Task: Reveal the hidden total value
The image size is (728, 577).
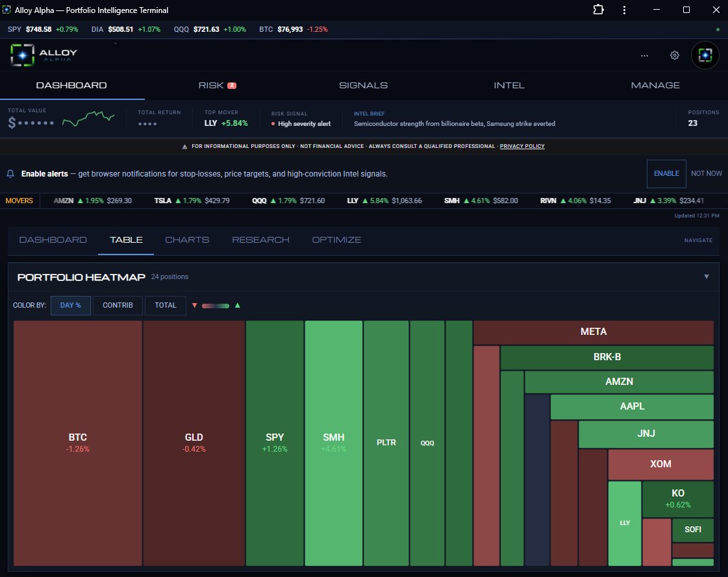Action: pos(31,123)
